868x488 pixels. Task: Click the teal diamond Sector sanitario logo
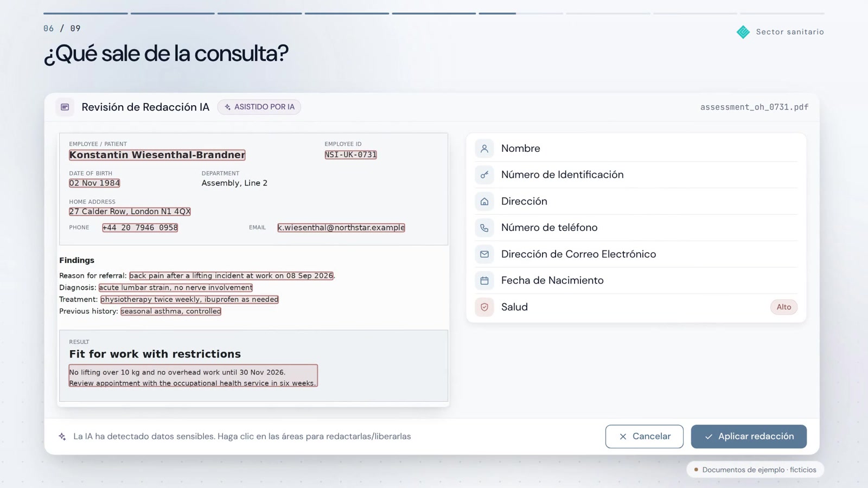tap(743, 32)
